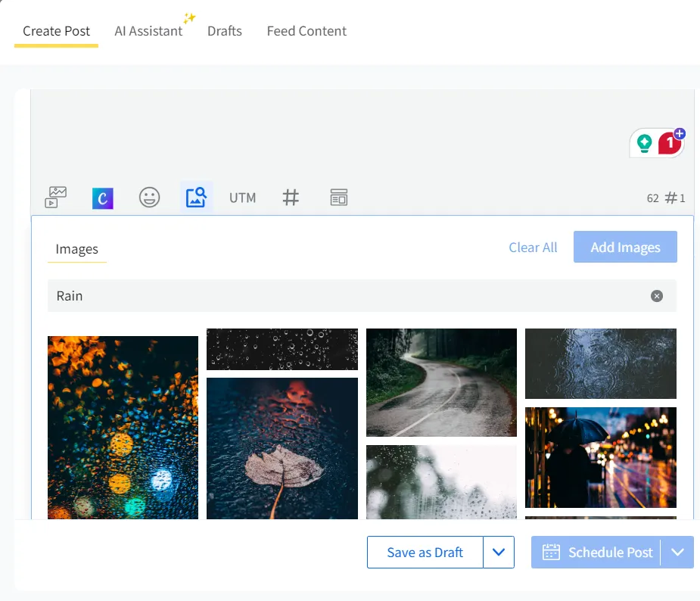Select the image search tool
This screenshot has width=700, height=601.
[x=196, y=197]
